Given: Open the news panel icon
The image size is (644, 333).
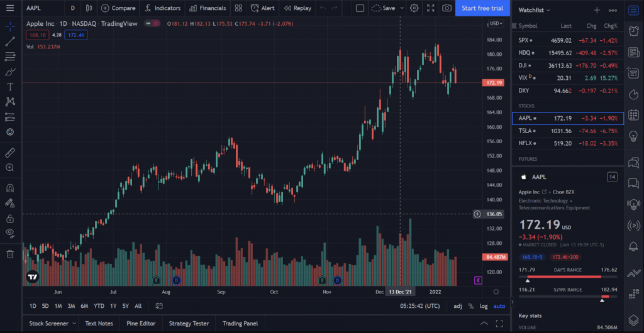Looking at the screenshot, I should (x=634, y=52).
